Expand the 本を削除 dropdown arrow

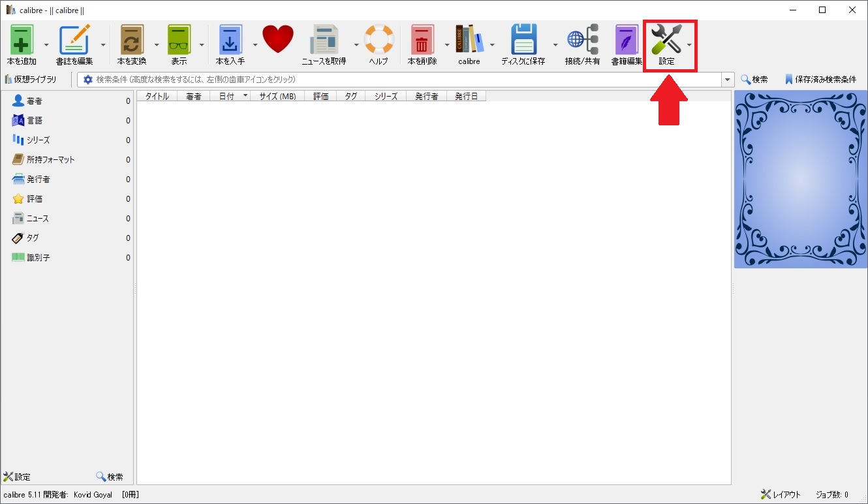coord(447,44)
